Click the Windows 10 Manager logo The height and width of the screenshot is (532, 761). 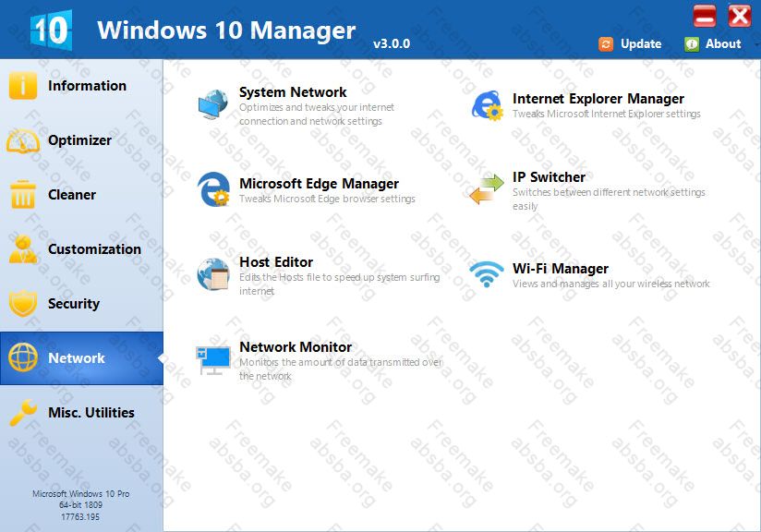(51, 30)
